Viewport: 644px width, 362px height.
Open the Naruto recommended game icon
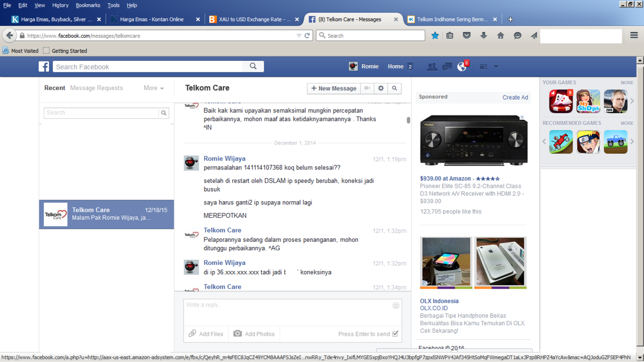[588, 142]
